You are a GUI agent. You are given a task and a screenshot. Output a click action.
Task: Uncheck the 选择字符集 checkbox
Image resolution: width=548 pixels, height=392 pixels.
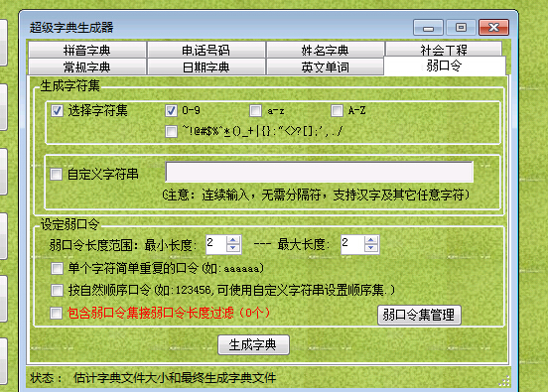57,111
